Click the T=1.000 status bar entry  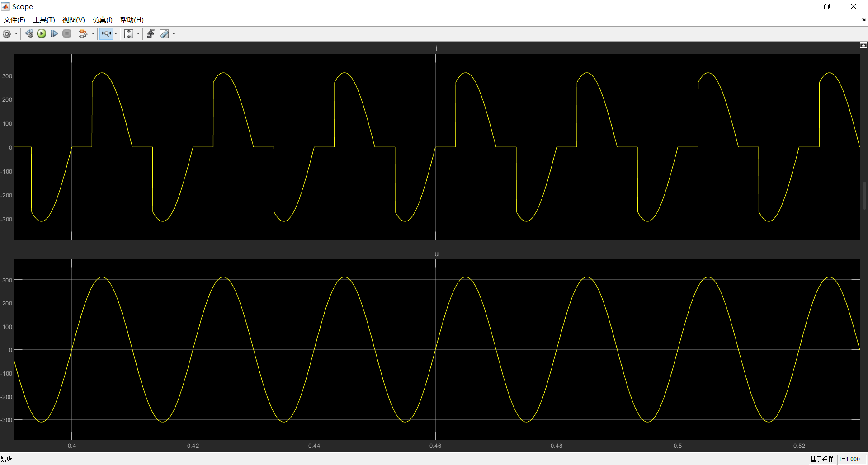click(x=849, y=459)
